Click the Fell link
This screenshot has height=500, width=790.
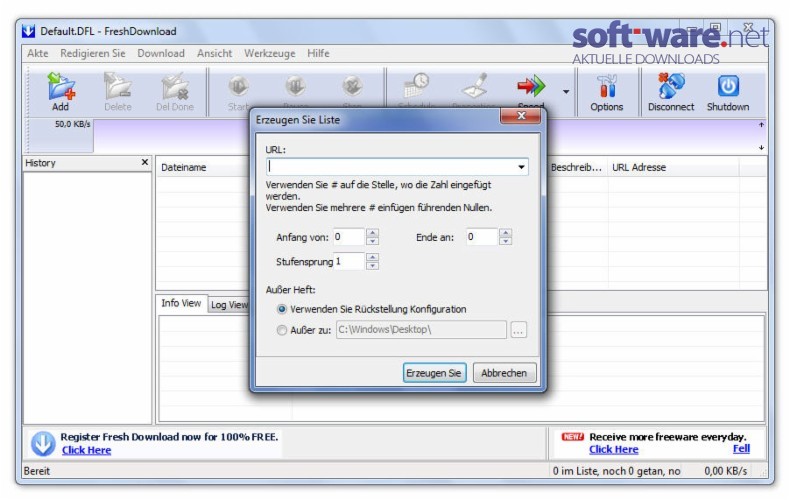coord(741,448)
